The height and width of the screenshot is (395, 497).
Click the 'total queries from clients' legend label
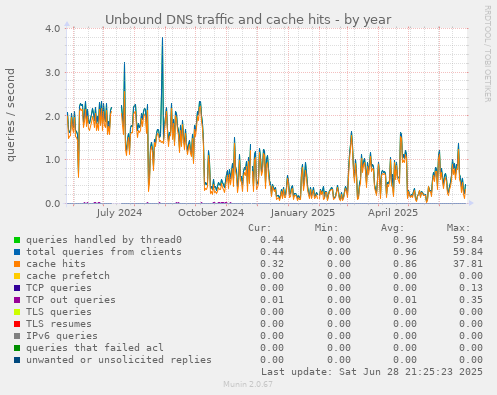click(104, 252)
